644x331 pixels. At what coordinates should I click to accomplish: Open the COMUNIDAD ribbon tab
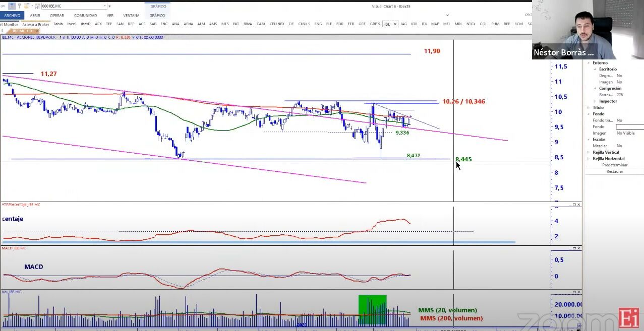point(85,15)
